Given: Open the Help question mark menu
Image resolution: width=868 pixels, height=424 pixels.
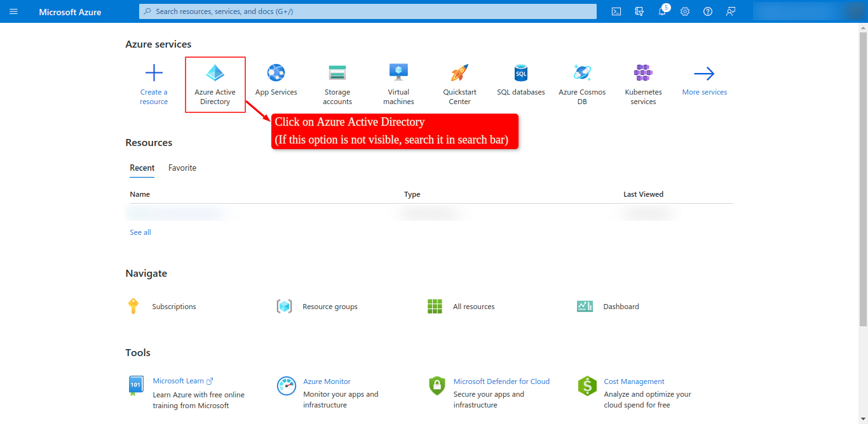Looking at the screenshot, I should pyautogui.click(x=708, y=11).
